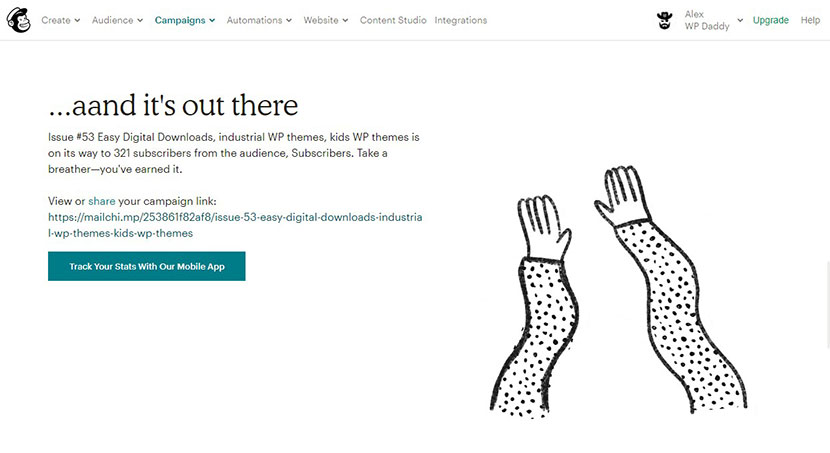Click the chevron next to Campaigns
This screenshot has width=830, height=453.
click(212, 21)
